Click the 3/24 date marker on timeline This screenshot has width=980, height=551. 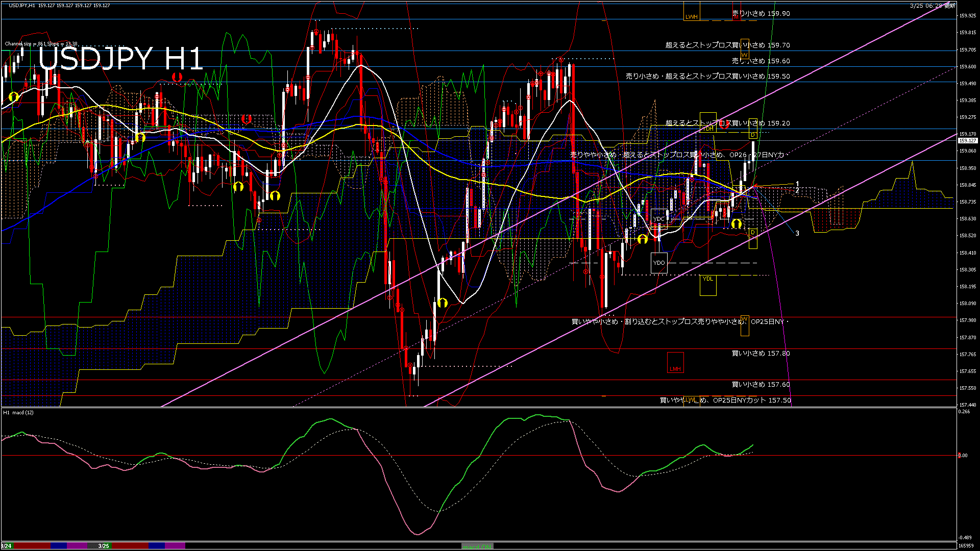tap(6, 546)
